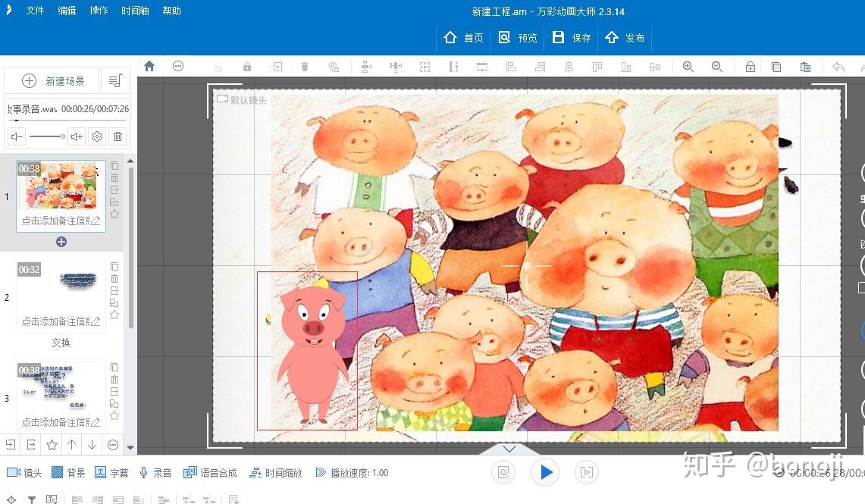The height and width of the screenshot is (504, 865).
Task: Open the 编辑 menu
Action: tap(67, 11)
